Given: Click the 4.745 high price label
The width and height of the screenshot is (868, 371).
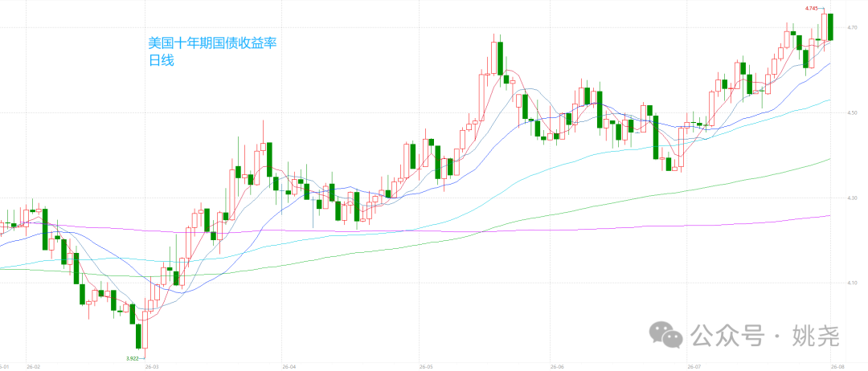Looking at the screenshot, I should coord(812,8).
